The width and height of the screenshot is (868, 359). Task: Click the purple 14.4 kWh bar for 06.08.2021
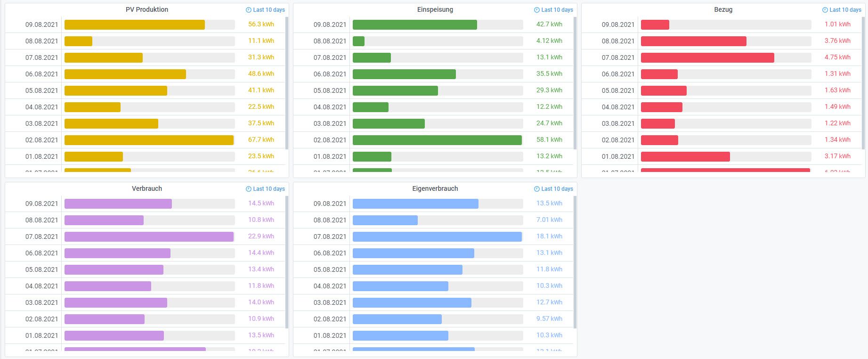[117, 253]
